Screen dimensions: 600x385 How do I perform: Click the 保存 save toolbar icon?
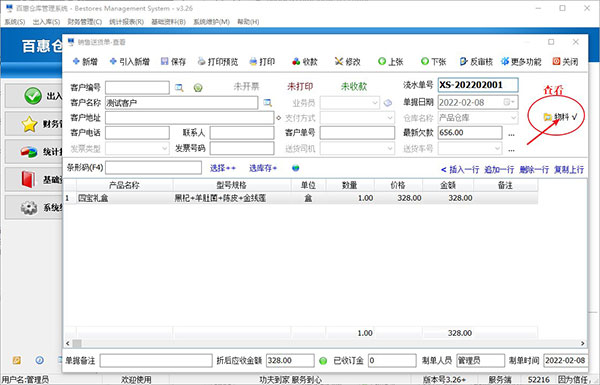[165, 61]
